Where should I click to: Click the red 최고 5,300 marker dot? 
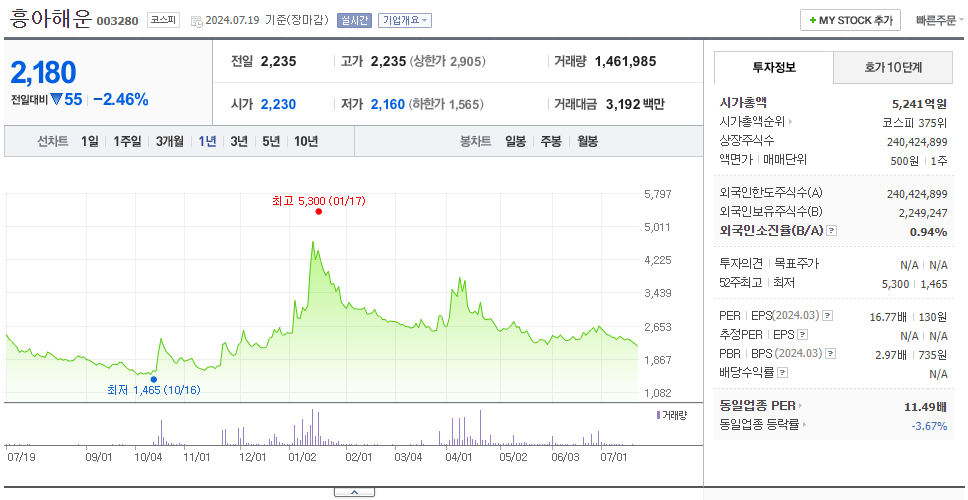pyautogui.click(x=319, y=212)
